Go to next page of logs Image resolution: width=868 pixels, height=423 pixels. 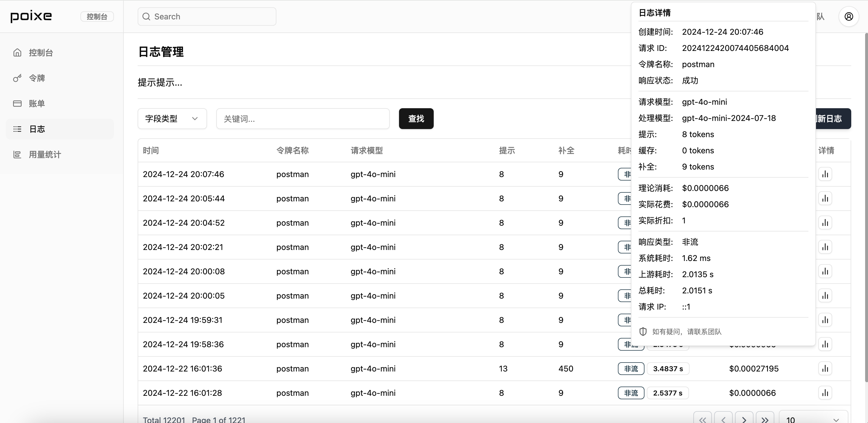(x=744, y=419)
